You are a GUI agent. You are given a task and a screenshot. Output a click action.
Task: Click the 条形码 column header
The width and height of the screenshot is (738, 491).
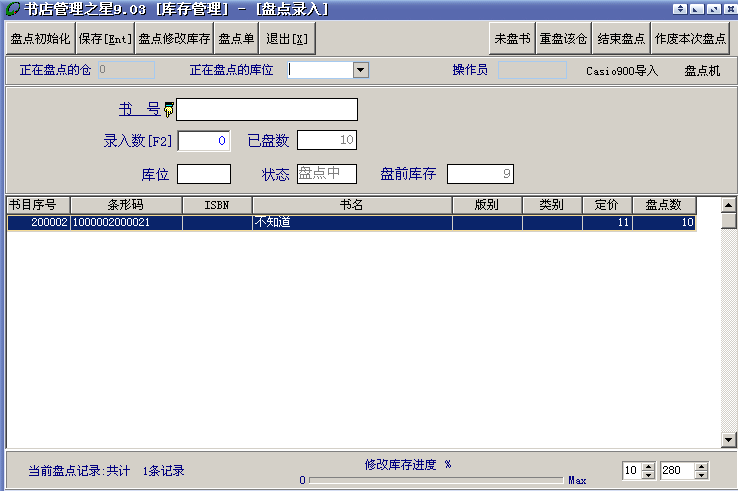[x=125, y=205]
